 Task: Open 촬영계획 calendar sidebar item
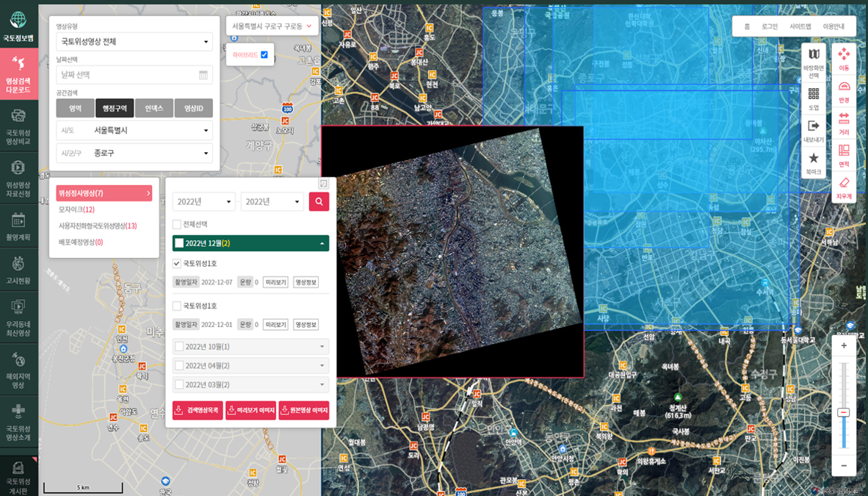[x=18, y=226]
